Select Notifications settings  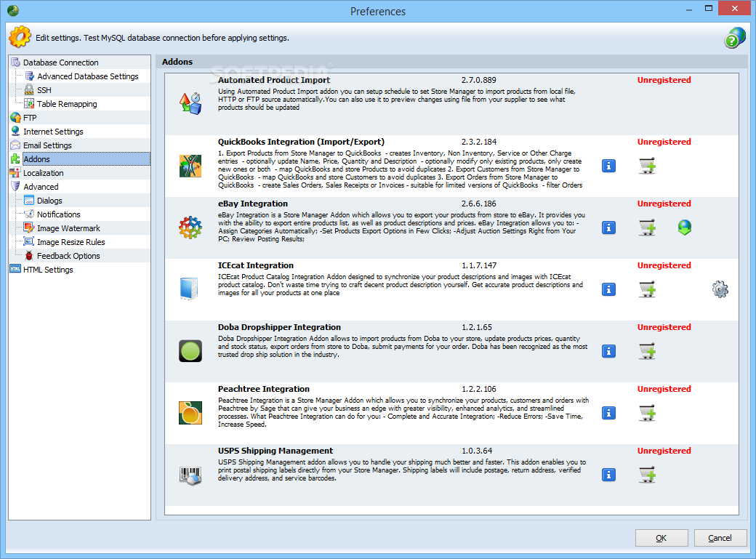59,214
